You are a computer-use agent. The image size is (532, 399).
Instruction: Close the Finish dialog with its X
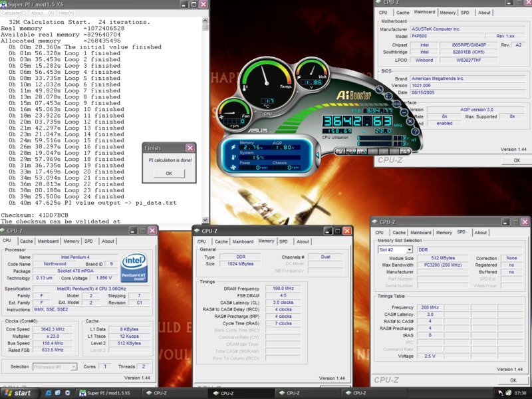click(190, 148)
